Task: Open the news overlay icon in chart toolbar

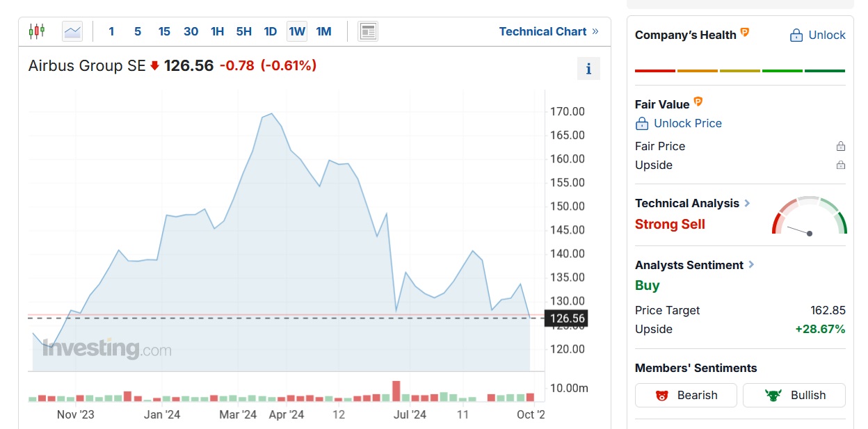Action: pyautogui.click(x=368, y=31)
